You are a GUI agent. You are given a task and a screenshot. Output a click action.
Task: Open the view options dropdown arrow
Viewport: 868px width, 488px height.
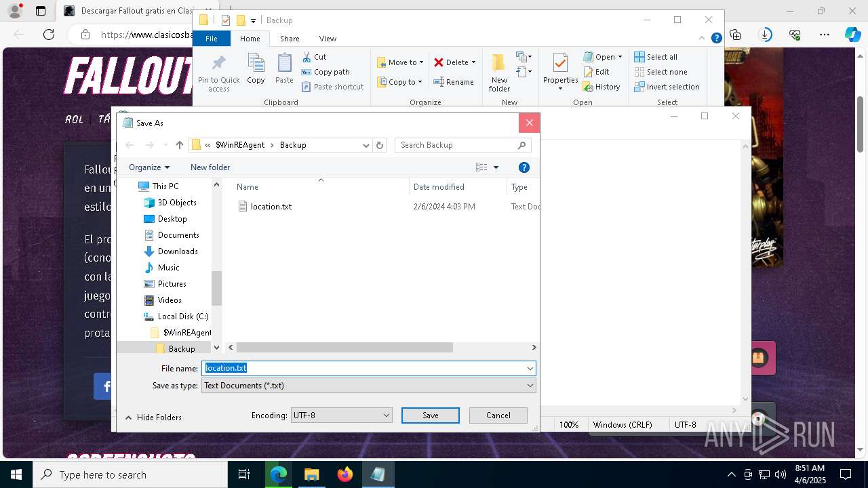coord(496,167)
